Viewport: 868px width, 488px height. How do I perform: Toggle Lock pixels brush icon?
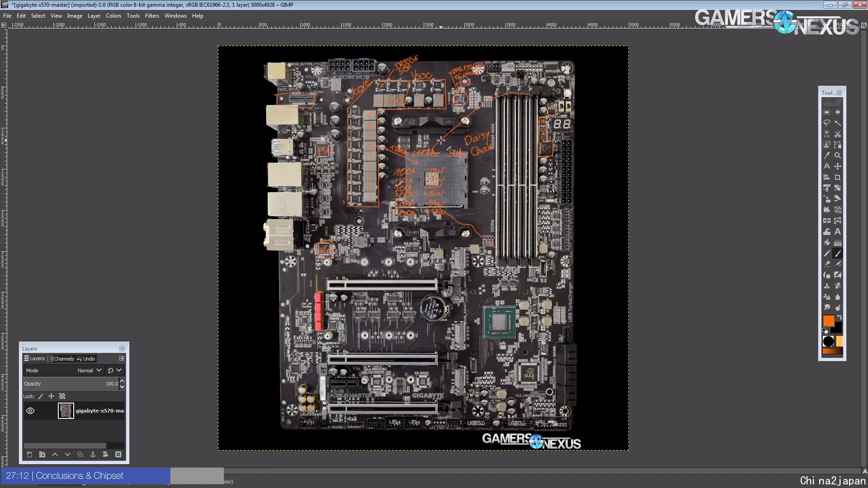pyautogui.click(x=41, y=396)
